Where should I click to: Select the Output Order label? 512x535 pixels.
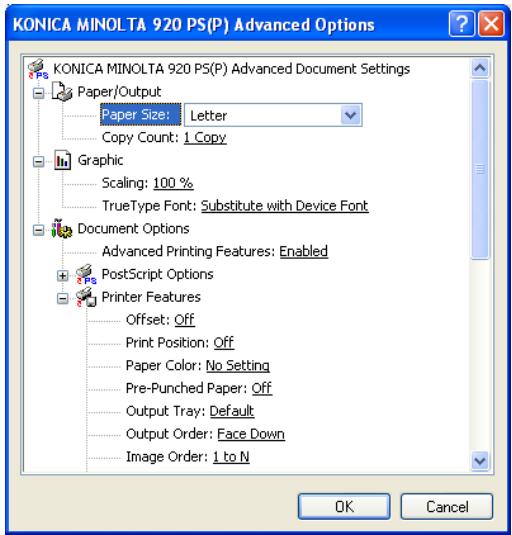coord(170,434)
